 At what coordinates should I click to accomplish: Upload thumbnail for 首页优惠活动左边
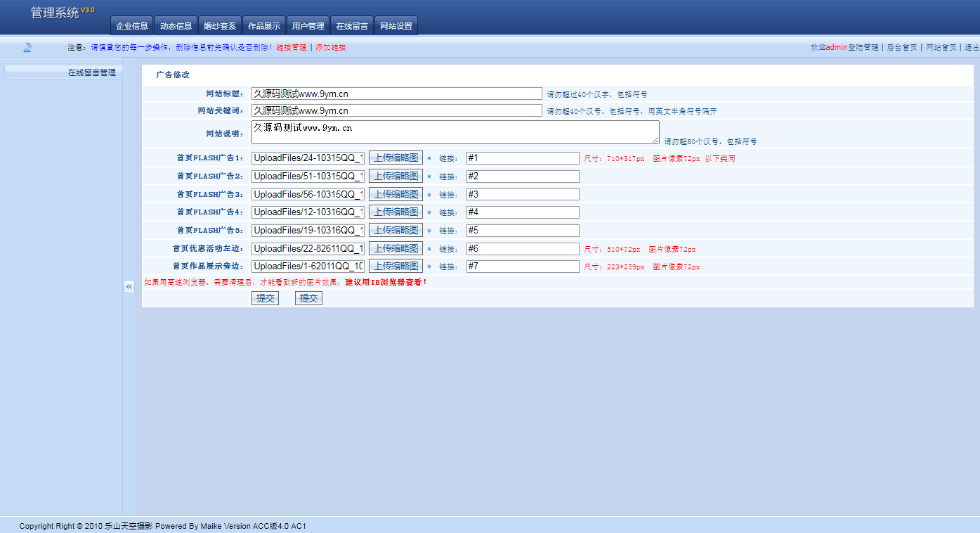click(x=396, y=248)
